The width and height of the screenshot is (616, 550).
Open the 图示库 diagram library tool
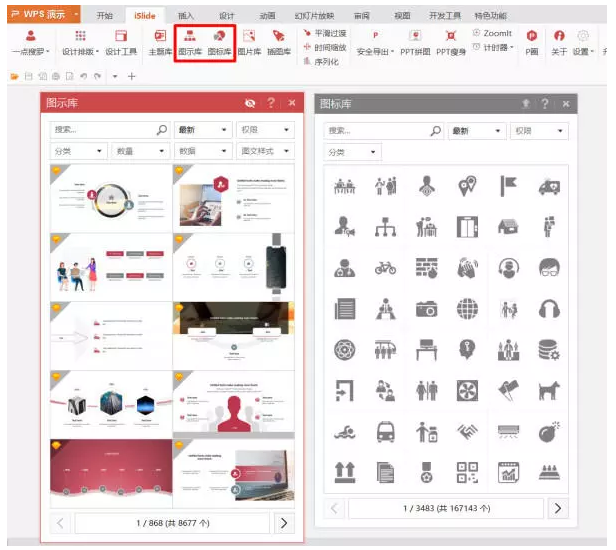pyautogui.click(x=190, y=43)
